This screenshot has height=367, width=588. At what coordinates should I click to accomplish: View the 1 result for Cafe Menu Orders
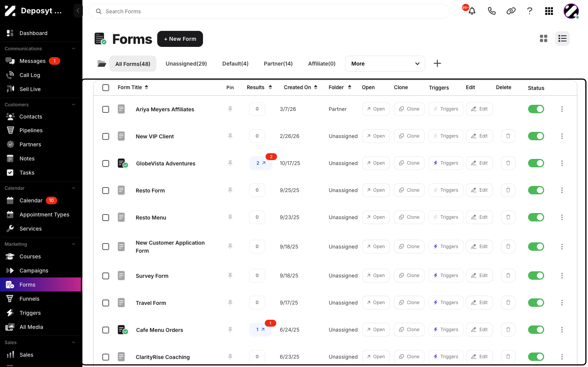pos(260,330)
